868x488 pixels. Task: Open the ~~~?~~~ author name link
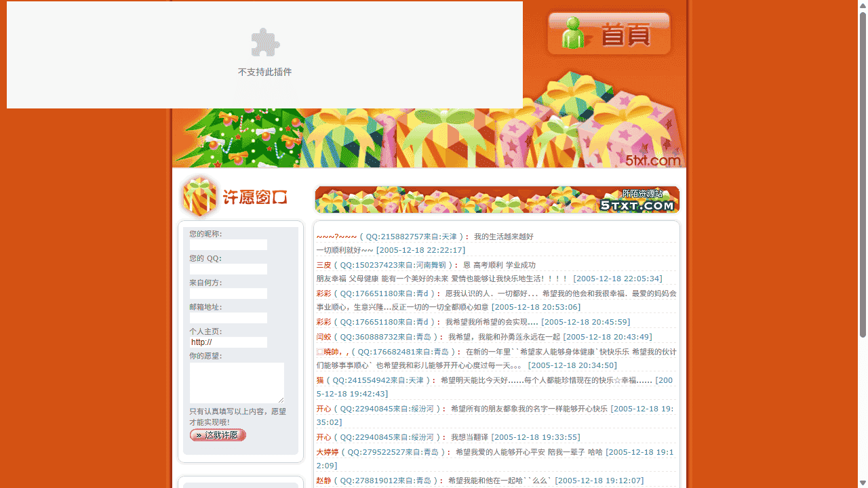(336, 237)
